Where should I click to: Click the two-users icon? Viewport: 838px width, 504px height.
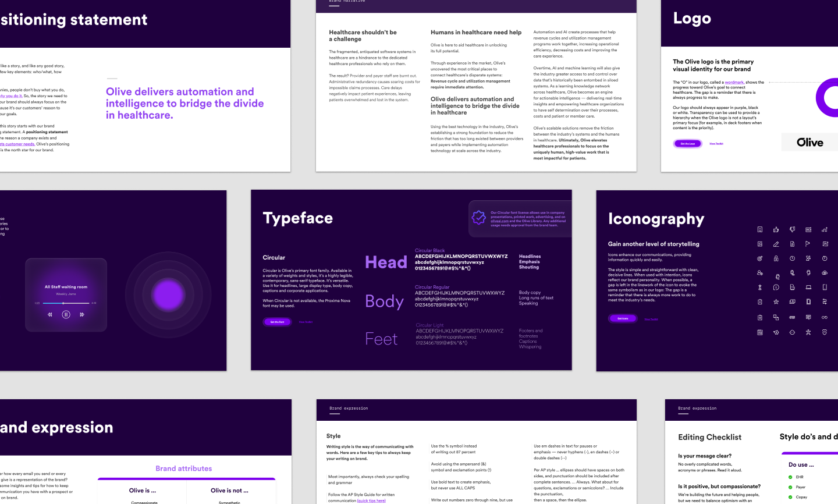[760, 273]
